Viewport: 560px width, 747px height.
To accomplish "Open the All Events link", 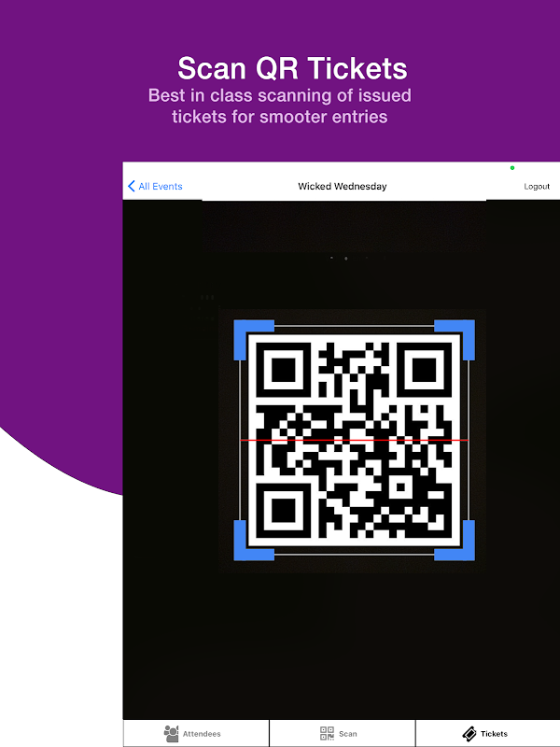I will point(161,186).
